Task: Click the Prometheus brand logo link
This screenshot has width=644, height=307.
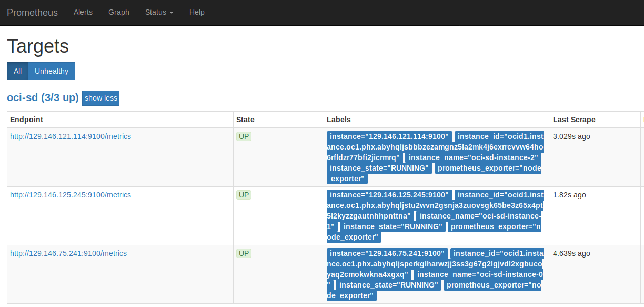Action: point(32,13)
